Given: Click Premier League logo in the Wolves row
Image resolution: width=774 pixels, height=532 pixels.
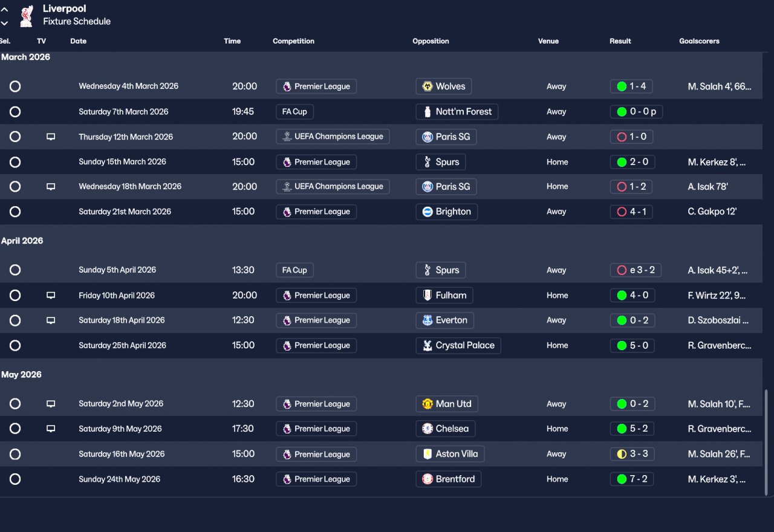Looking at the screenshot, I should [287, 86].
